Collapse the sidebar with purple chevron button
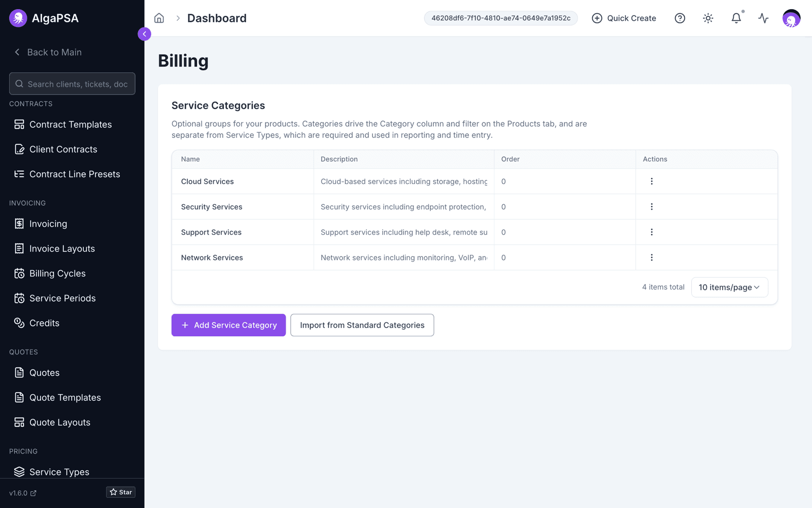The height and width of the screenshot is (508, 812). click(x=144, y=34)
